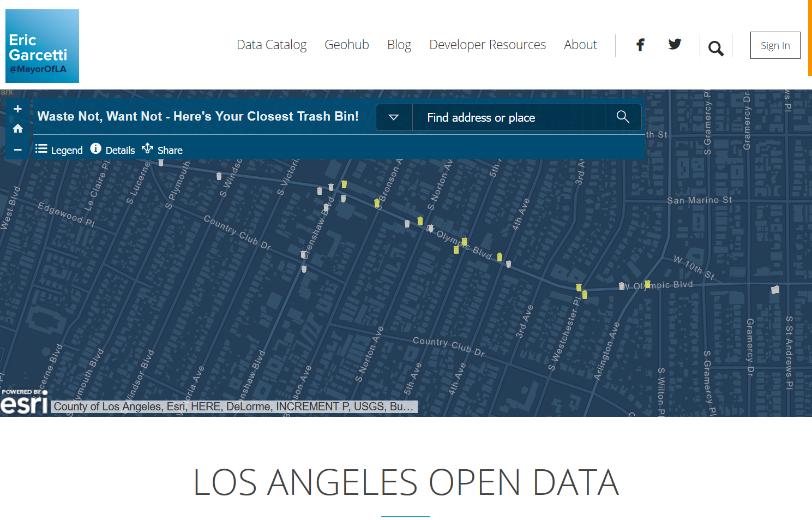Select yellow bin marker near S Bronson Ave
Viewport: 812px width, 520px height.
(x=377, y=203)
